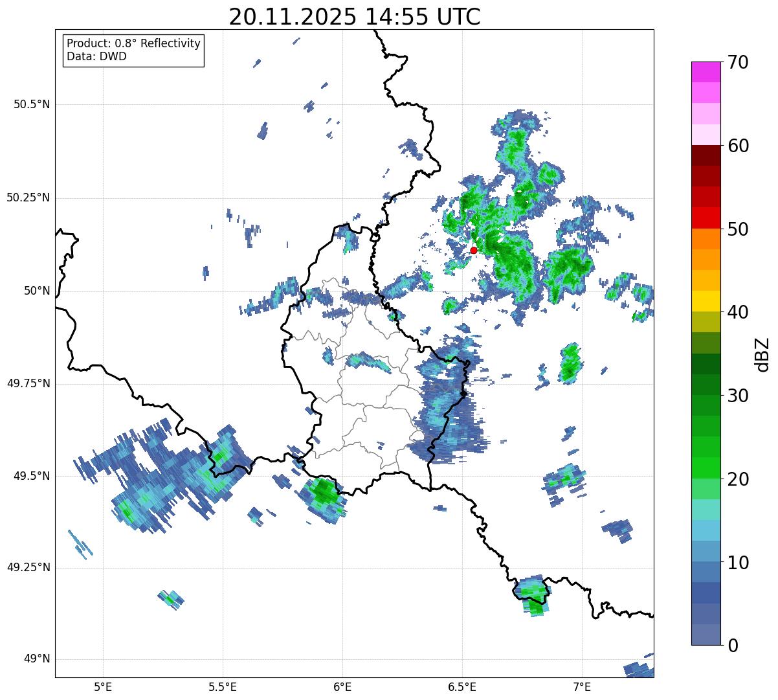Screen dimensions: 778x700
Task: Click the dark maroon colorbar segment just below 60
Action: 706,155
